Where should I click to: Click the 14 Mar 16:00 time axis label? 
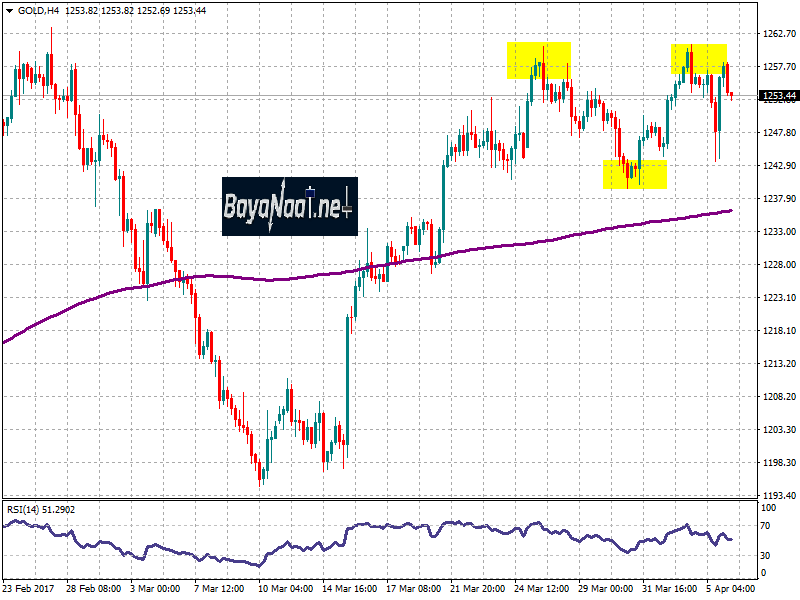(349, 590)
